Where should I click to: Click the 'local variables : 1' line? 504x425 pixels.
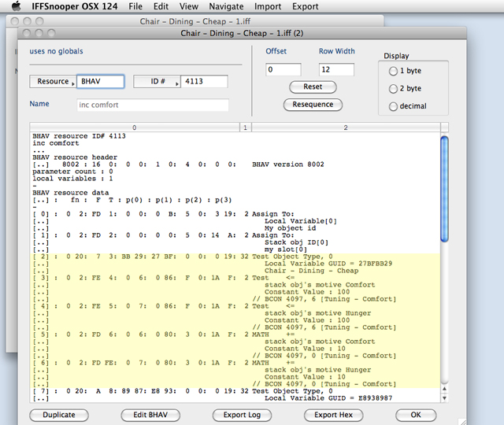pyautogui.click(x=72, y=179)
